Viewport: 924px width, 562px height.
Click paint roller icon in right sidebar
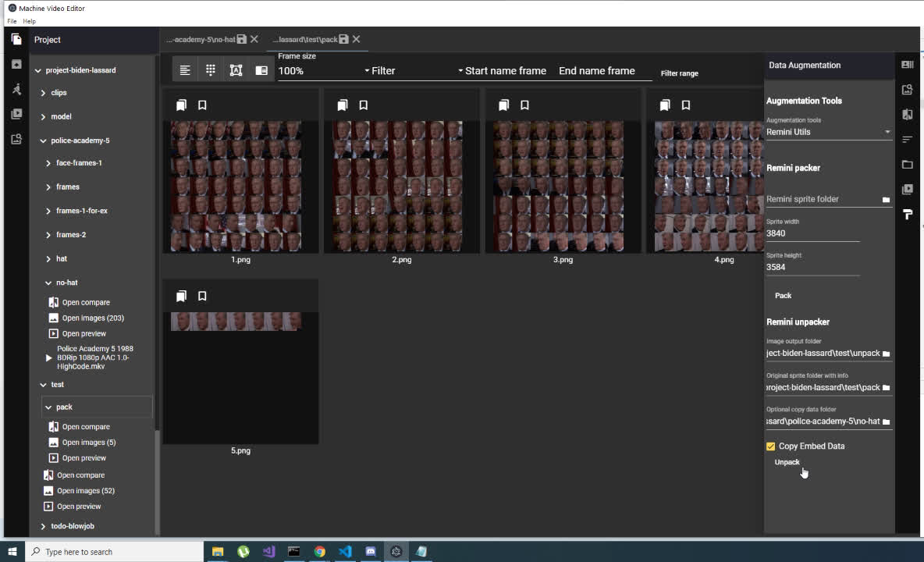pyautogui.click(x=907, y=215)
